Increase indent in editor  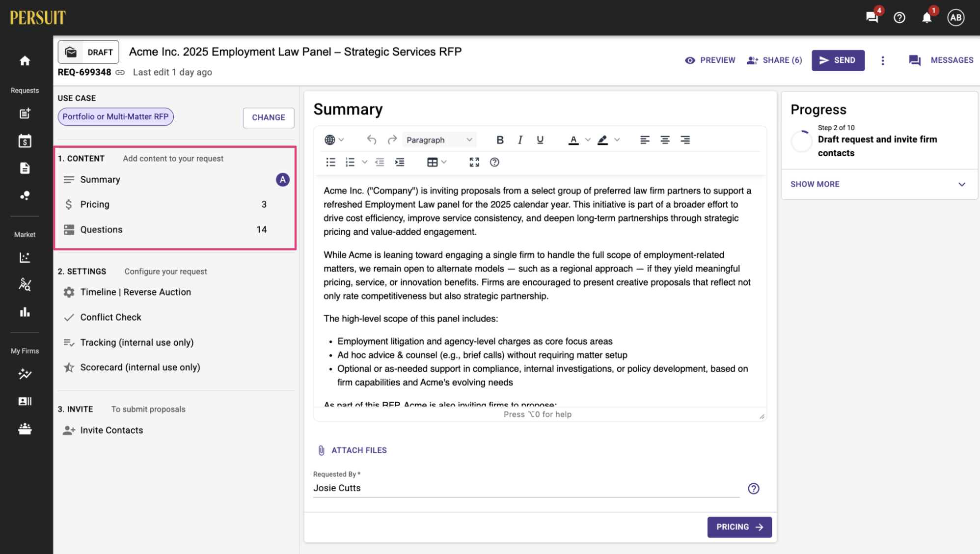tap(400, 162)
